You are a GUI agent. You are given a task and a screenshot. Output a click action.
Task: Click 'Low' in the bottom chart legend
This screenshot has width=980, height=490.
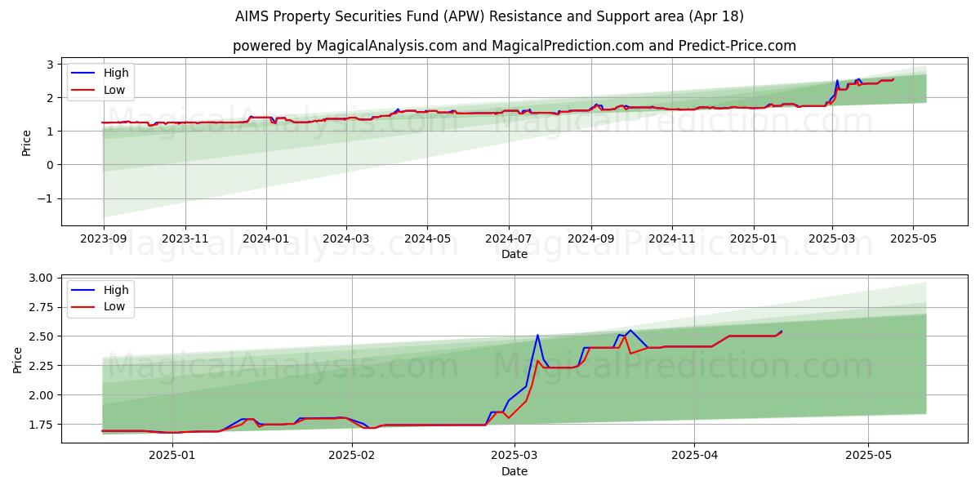coord(114,307)
